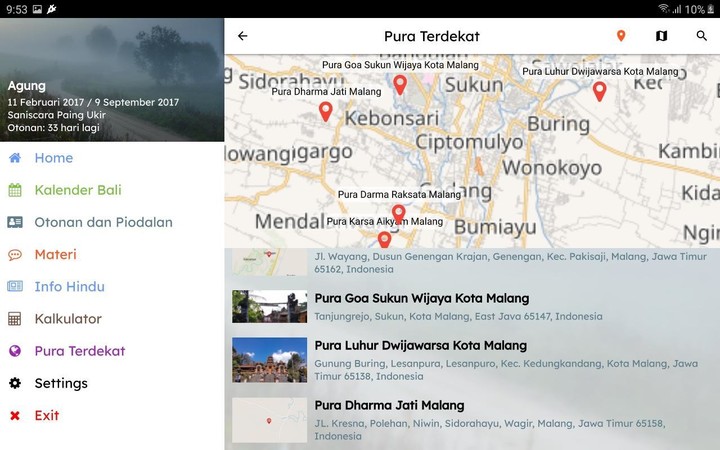Open the Materi section

click(x=55, y=254)
